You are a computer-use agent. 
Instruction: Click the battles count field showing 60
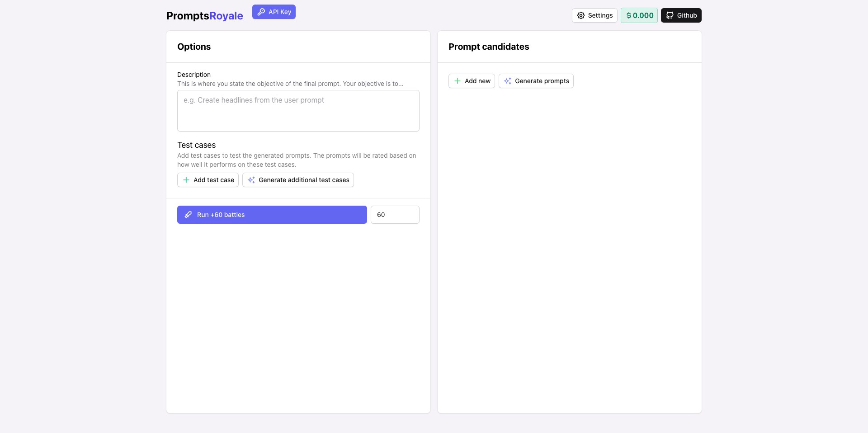pos(395,215)
